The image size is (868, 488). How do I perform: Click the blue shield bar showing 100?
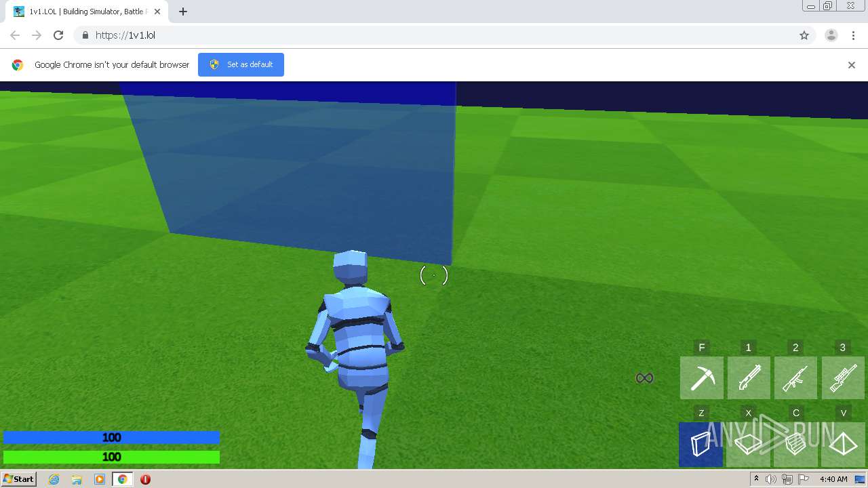[x=111, y=438]
